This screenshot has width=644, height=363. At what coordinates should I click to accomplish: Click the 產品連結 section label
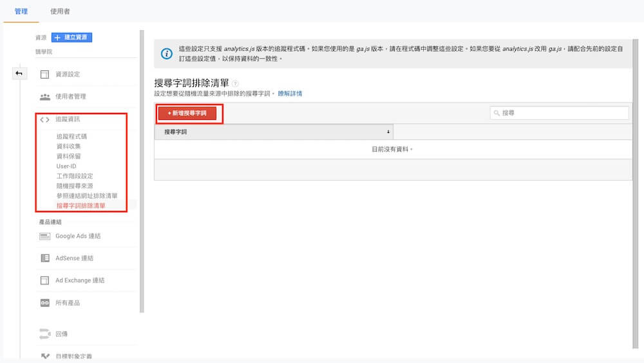coord(50,222)
